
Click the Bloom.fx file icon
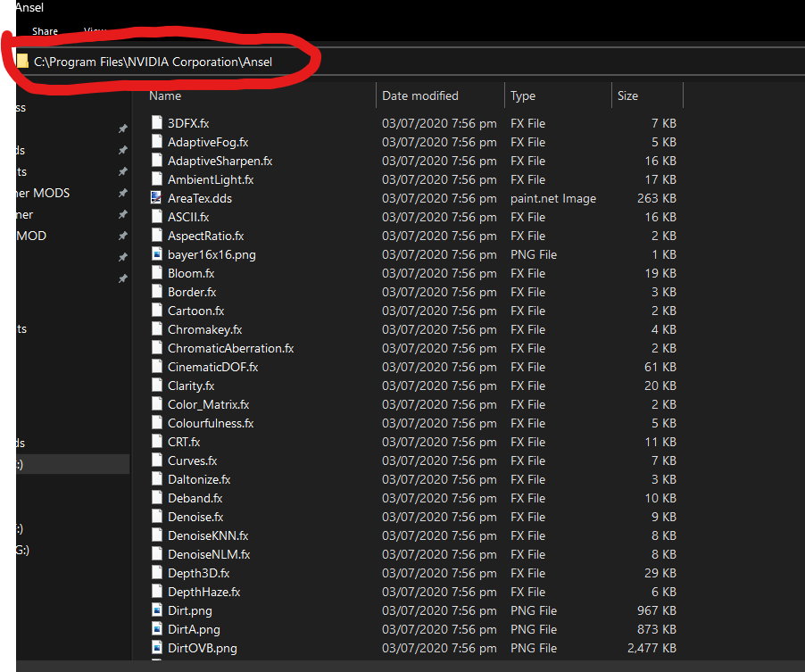[x=157, y=272]
